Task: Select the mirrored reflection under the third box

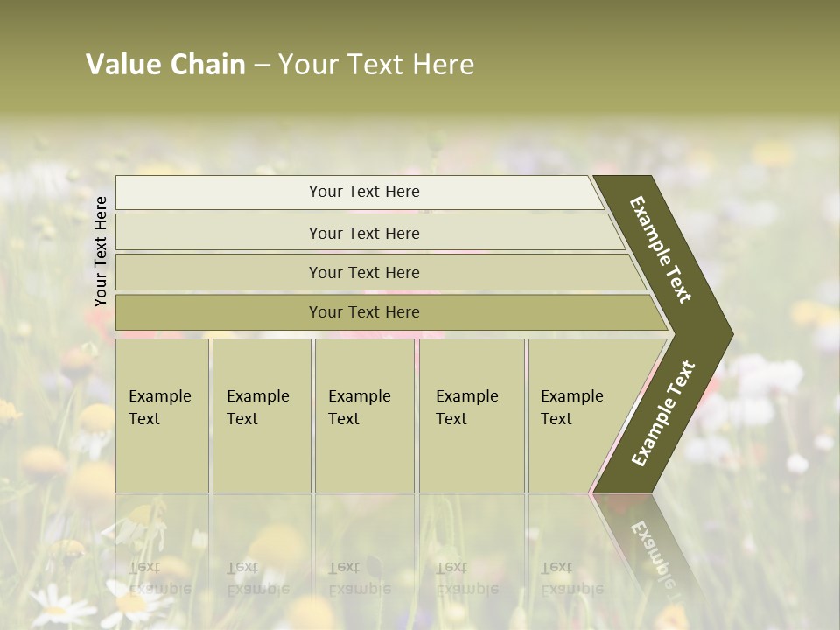Action: point(359,577)
